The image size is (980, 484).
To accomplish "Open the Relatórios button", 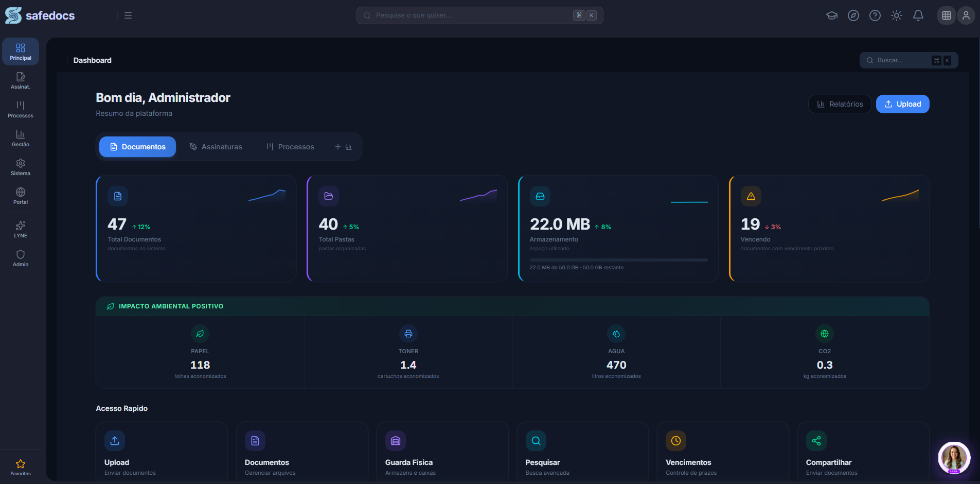I will click(840, 104).
